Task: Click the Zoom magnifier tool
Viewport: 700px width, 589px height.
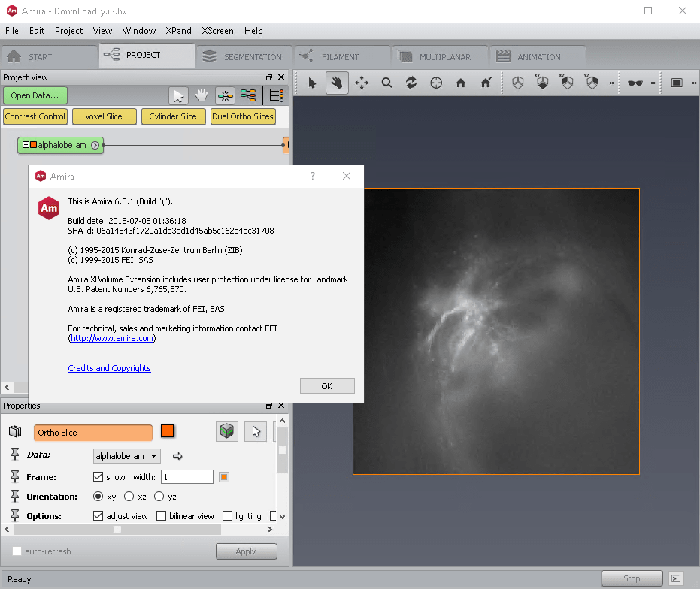Action: coord(386,83)
